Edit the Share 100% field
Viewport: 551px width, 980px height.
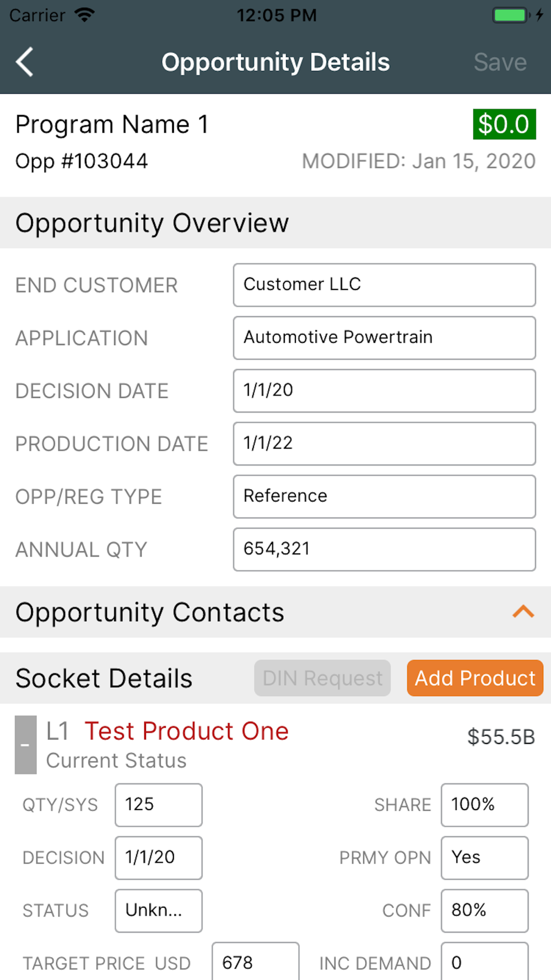coord(485,805)
